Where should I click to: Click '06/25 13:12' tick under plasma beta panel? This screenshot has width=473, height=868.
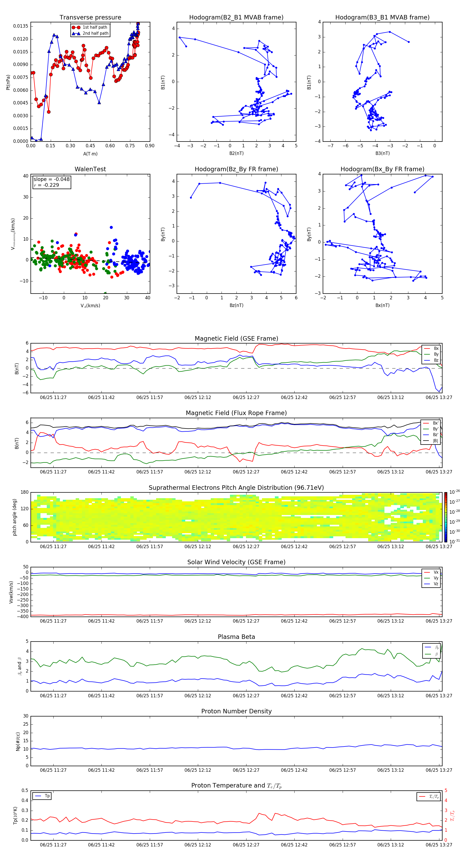390,695
